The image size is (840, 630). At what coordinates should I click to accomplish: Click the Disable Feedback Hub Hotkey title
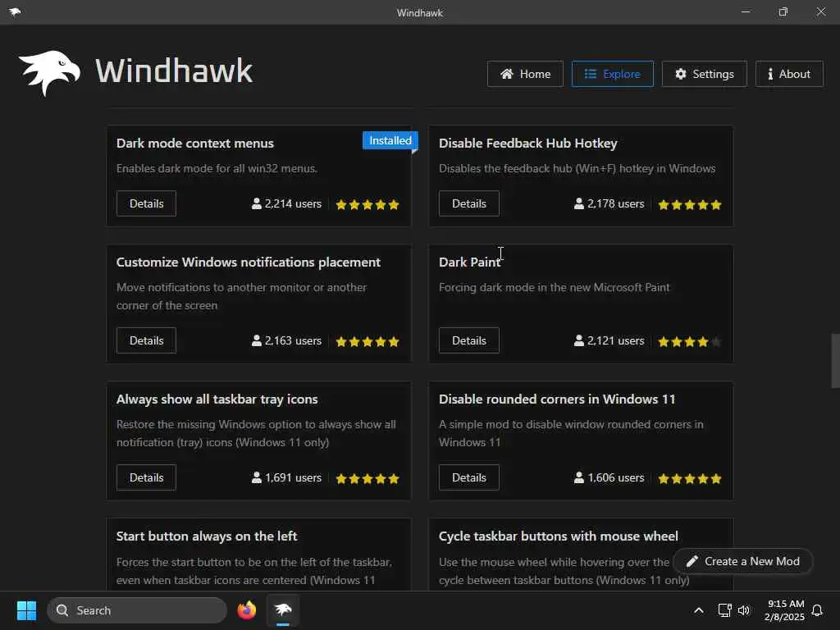[x=528, y=143]
